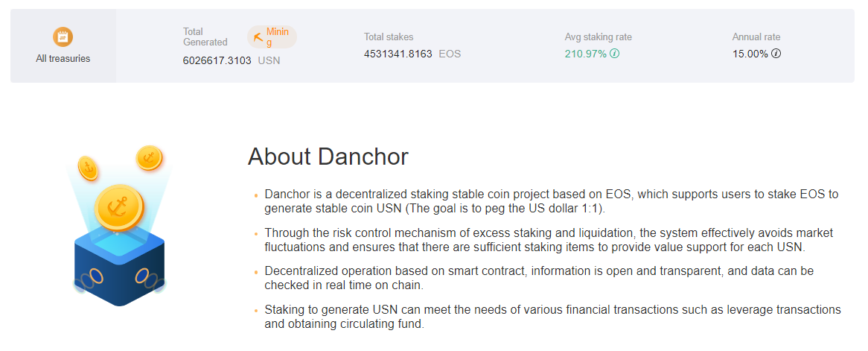Click the Mining badge button

pyautogui.click(x=272, y=37)
